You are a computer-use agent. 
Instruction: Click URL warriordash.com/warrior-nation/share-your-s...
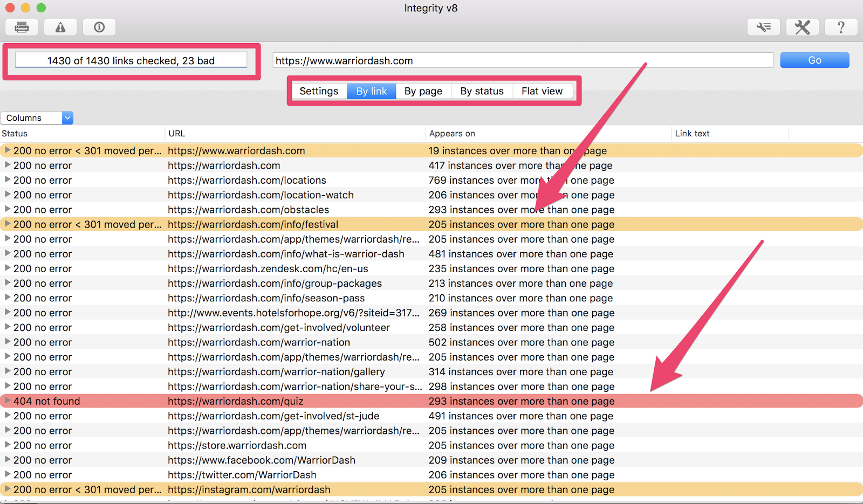point(295,386)
